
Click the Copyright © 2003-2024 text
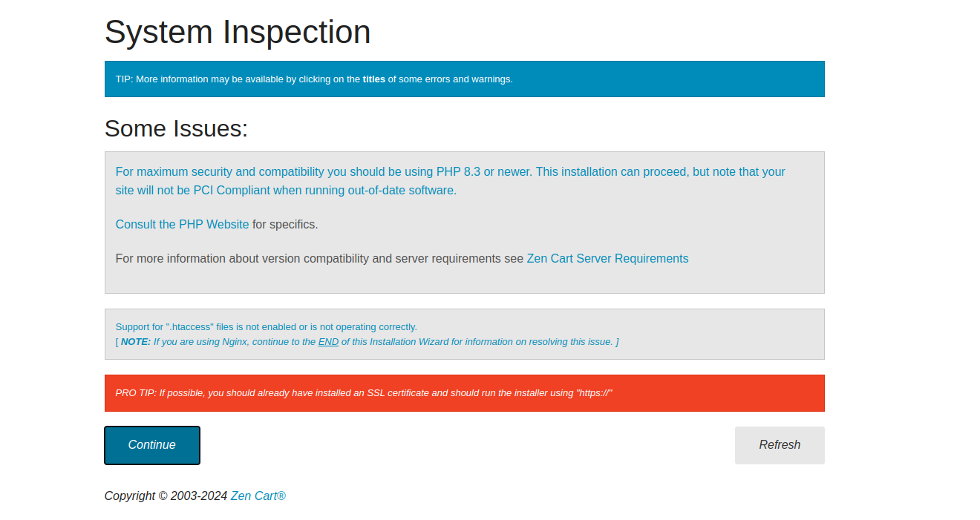166,496
